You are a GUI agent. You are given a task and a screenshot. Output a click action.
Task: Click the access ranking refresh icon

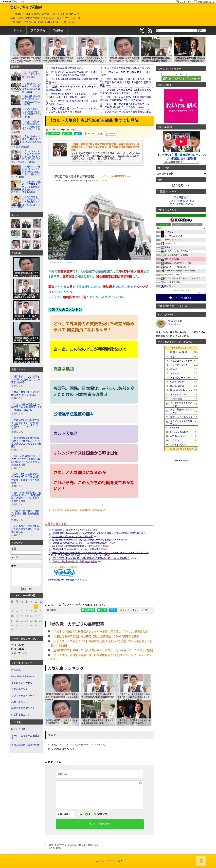196,449
